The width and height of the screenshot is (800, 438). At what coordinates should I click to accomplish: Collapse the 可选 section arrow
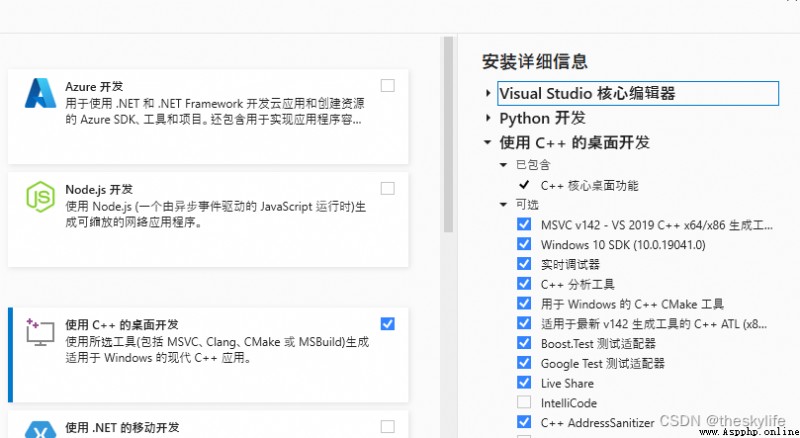tap(504, 205)
